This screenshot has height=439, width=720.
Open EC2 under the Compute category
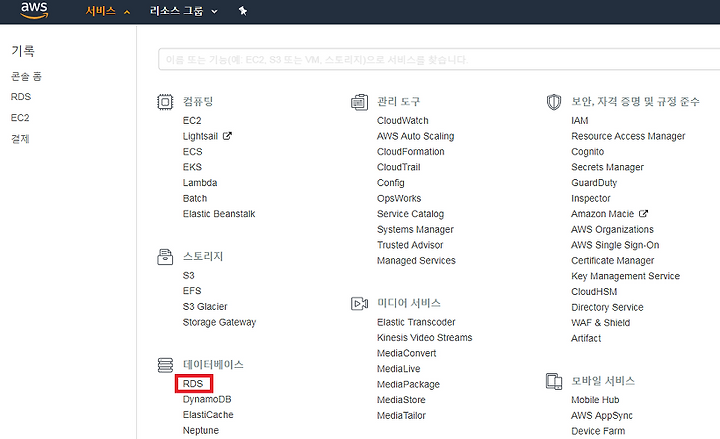point(192,121)
